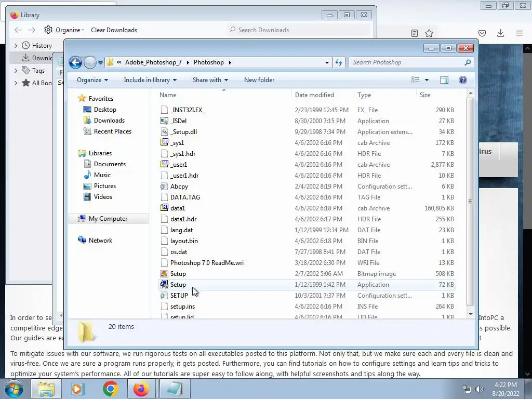Select the Setup bitmap image icon

coord(164,273)
